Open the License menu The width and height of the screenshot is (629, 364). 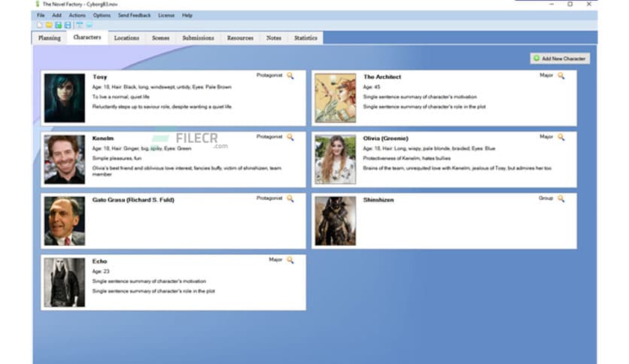click(166, 15)
